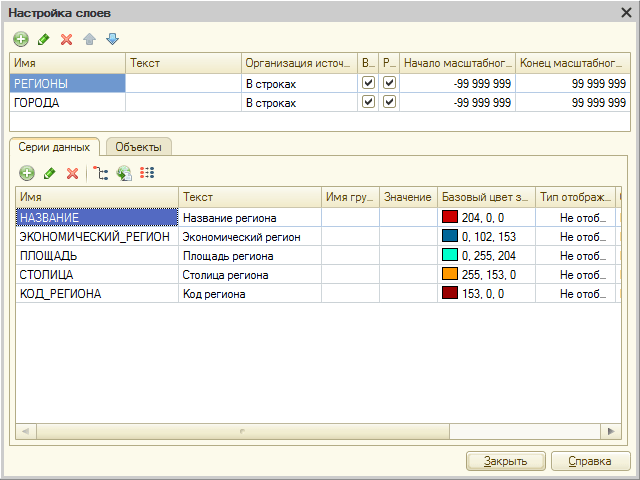The image size is (640, 480).
Task: Select the РЕГИОНЫ layer row
Action: [x=320, y=83]
